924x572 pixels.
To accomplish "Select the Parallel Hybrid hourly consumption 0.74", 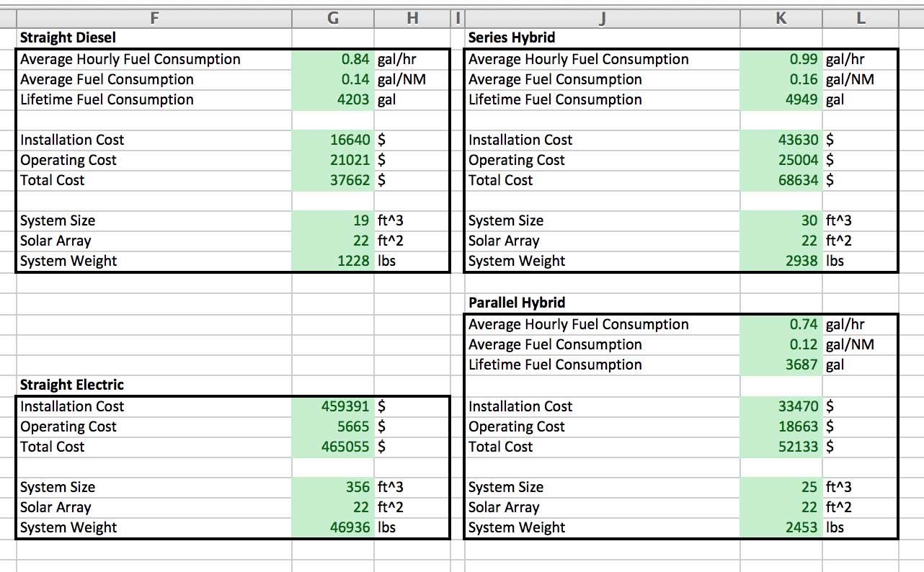I will tap(781, 324).
